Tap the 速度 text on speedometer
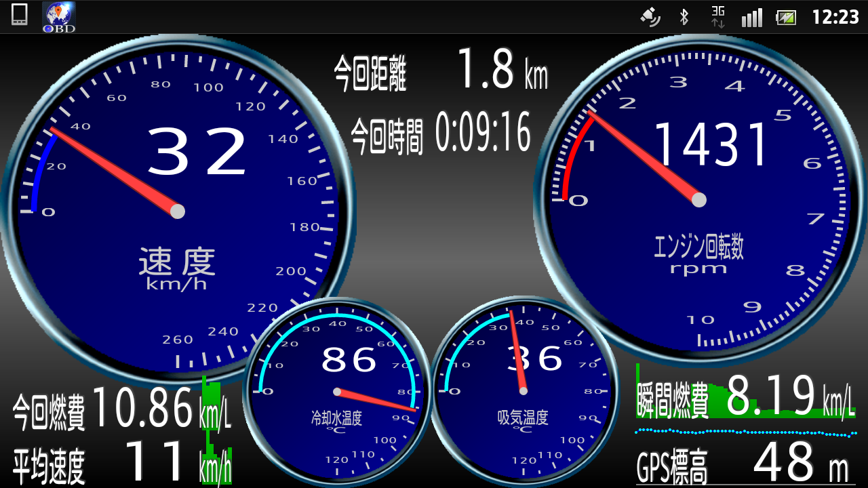The width and height of the screenshot is (868, 488). [177, 262]
